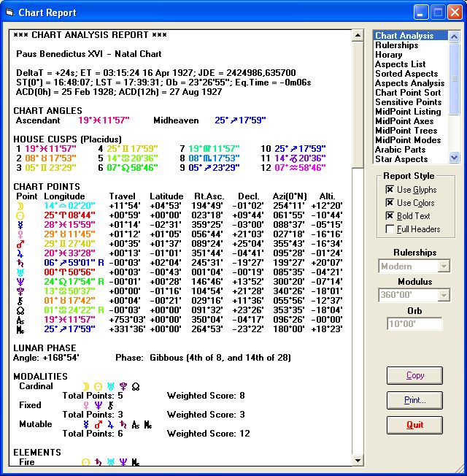Click the Sun glyph in Chart Points column

[x=20, y=215]
